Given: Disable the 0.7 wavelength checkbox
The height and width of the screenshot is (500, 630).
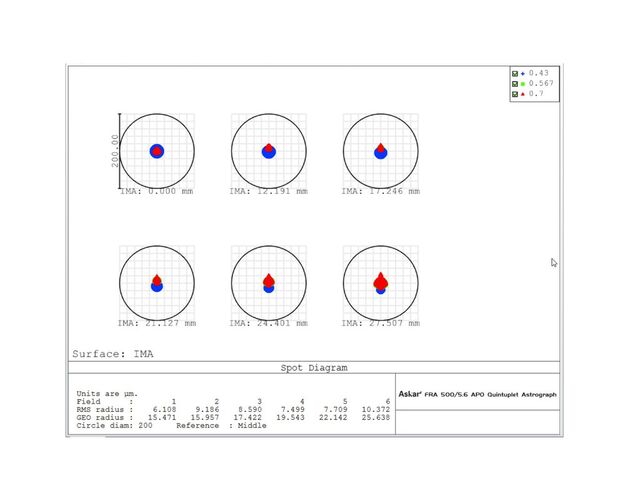Looking at the screenshot, I should (515, 94).
